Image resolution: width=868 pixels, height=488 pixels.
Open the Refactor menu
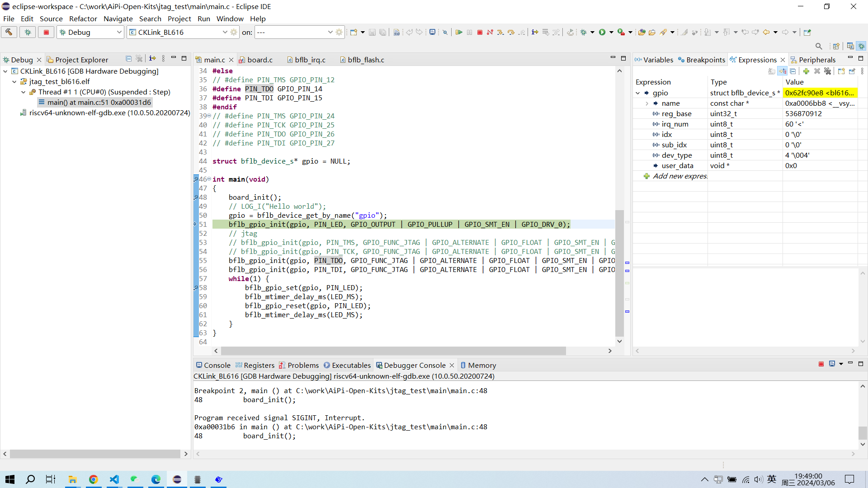point(83,19)
